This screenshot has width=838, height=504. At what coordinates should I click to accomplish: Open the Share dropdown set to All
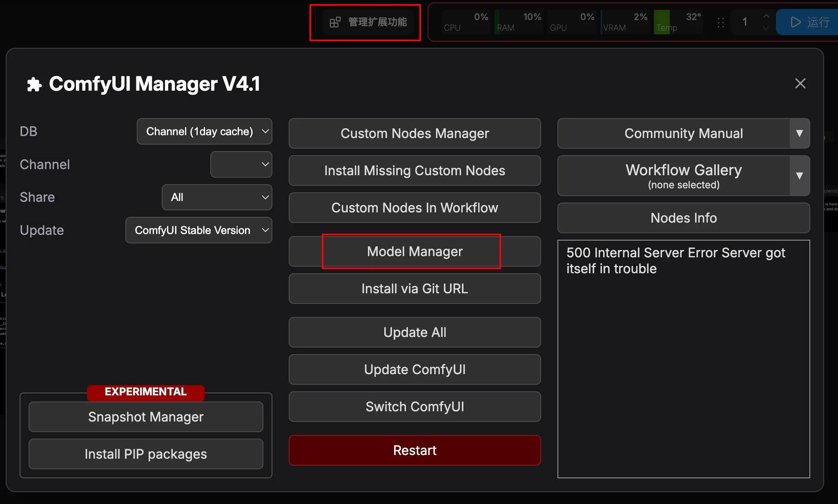click(x=217, y=197)
